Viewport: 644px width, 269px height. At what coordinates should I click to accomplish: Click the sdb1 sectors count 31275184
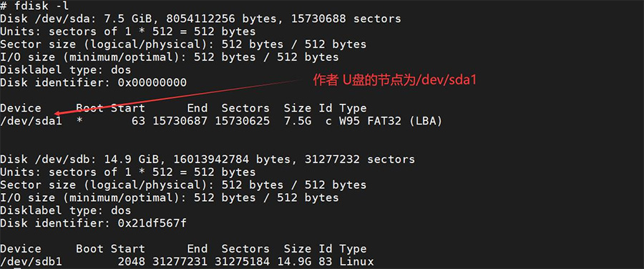pos(243,262)
